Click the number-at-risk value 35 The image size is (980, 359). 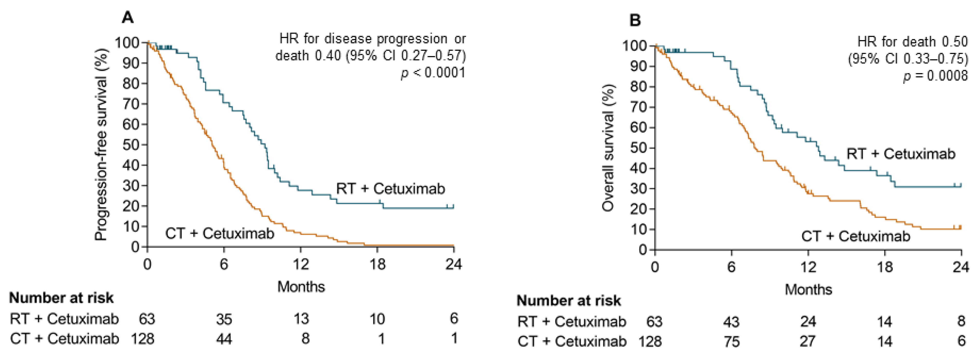(x=224, y=319)
